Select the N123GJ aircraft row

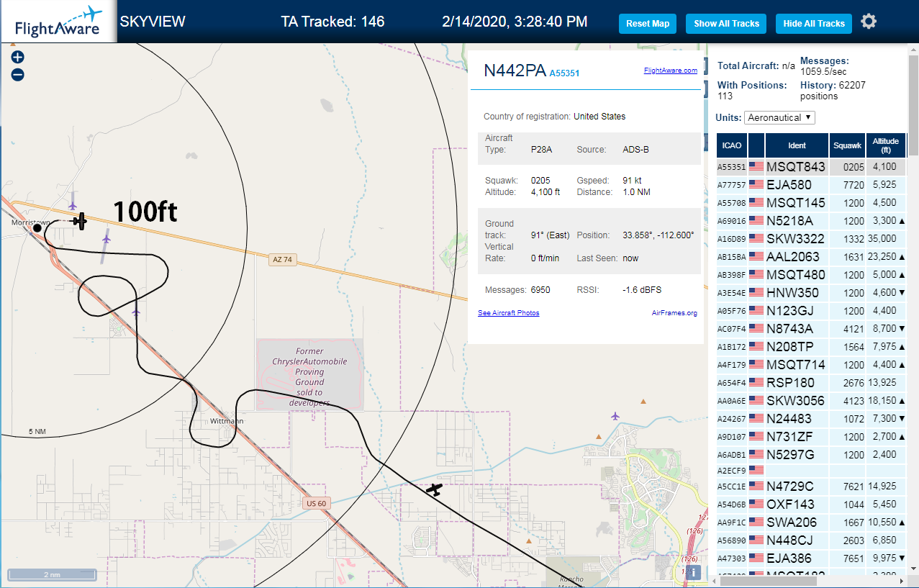(x=812, y=311)
